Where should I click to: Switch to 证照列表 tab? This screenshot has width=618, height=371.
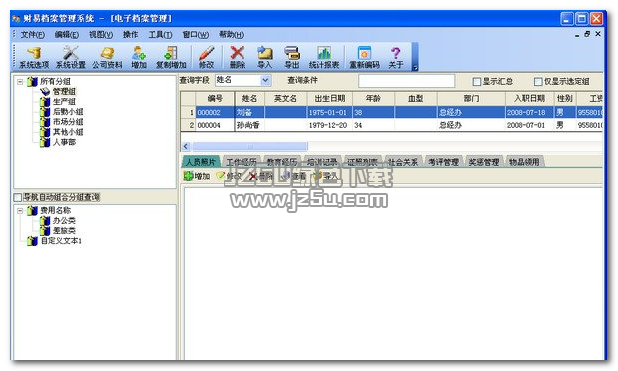362,162
